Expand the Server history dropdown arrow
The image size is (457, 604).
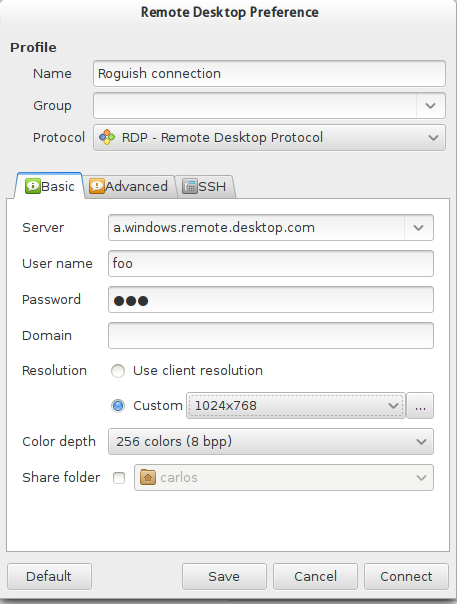pos(419,228)
